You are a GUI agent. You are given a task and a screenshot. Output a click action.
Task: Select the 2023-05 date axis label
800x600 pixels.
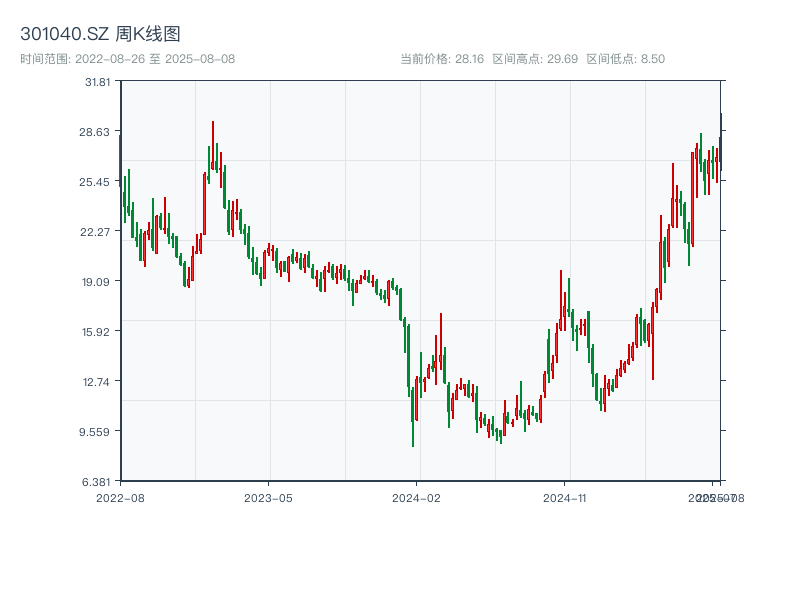[x=268, y=497]
